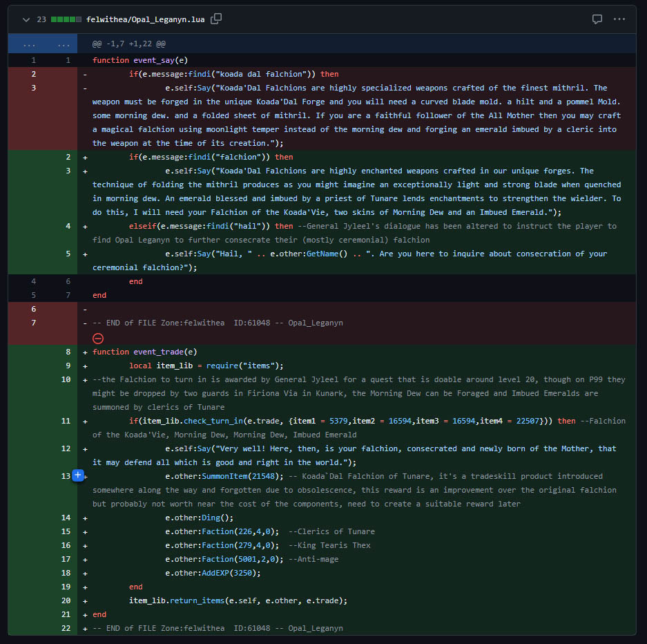This screenshot has width=647, height=644.
Task: Click "e.other:AddEXP(3250);" line
Action: pos(213,573)
